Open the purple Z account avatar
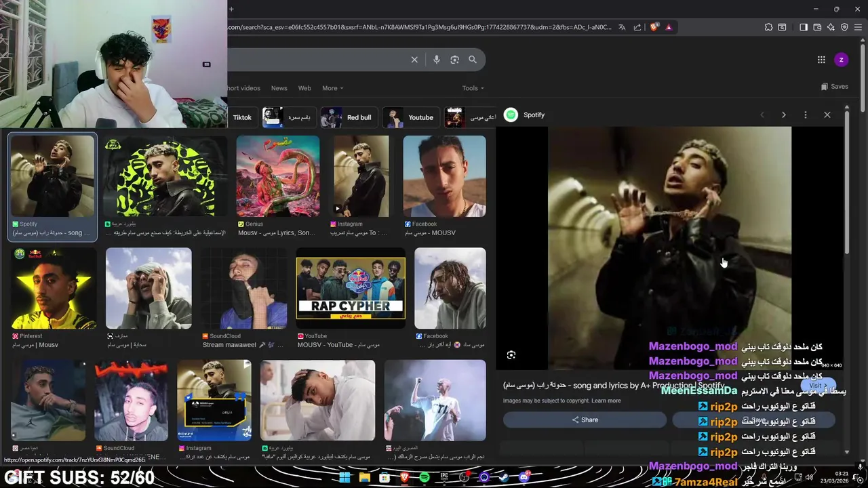The width and height of the screenshot is (868, 488). pos(841,60)
